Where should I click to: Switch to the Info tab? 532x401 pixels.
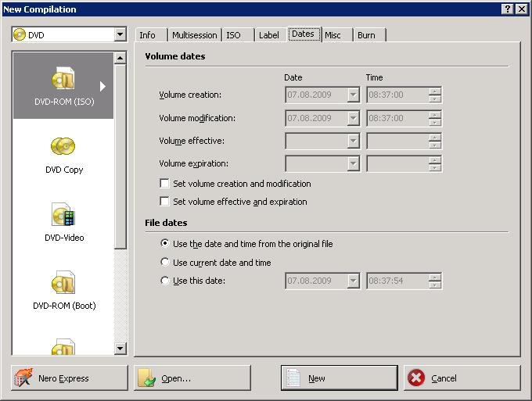pos(151,35)
